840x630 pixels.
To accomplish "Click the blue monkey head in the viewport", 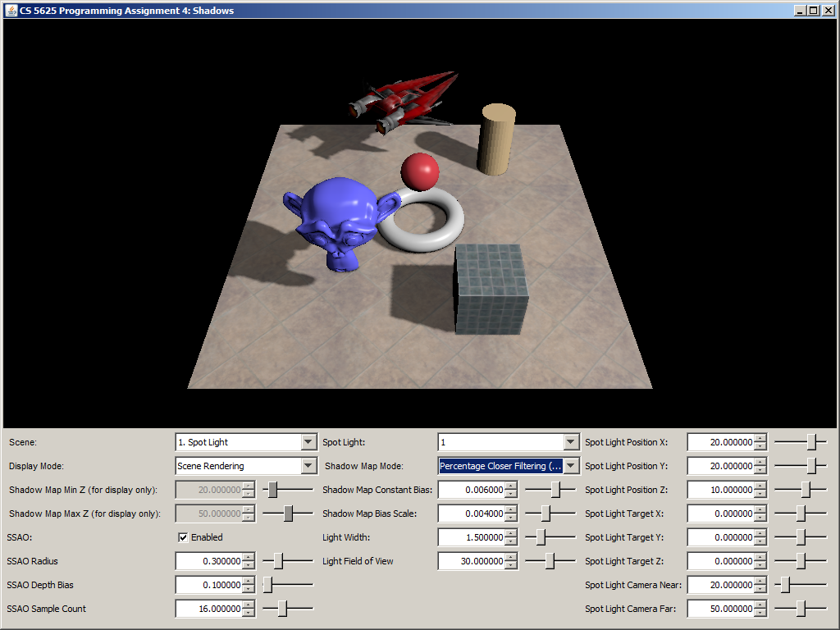I will [x=332, y=223].
